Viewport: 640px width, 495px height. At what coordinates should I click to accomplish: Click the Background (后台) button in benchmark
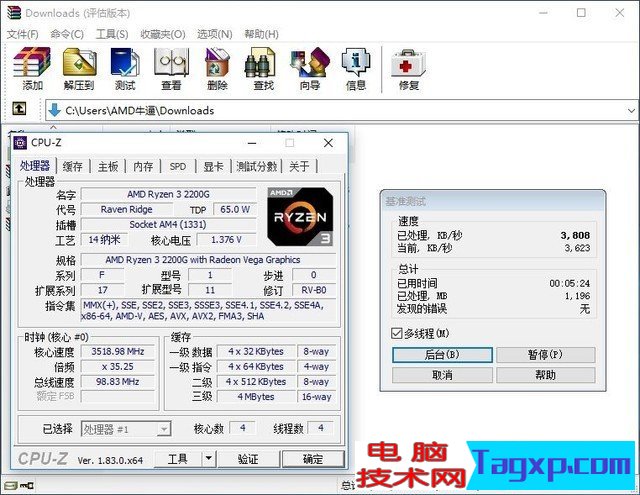[x=442, y=355]
